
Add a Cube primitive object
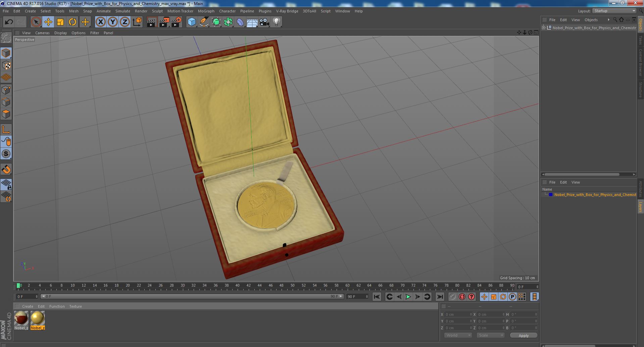coord(192,22)
